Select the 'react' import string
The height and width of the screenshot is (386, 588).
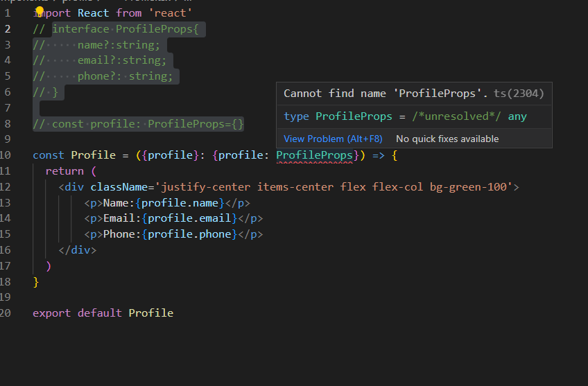tap(171, 13)
